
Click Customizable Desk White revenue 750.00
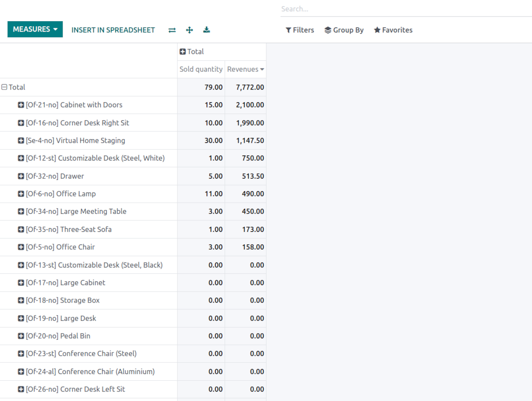(x=253, y=158)
